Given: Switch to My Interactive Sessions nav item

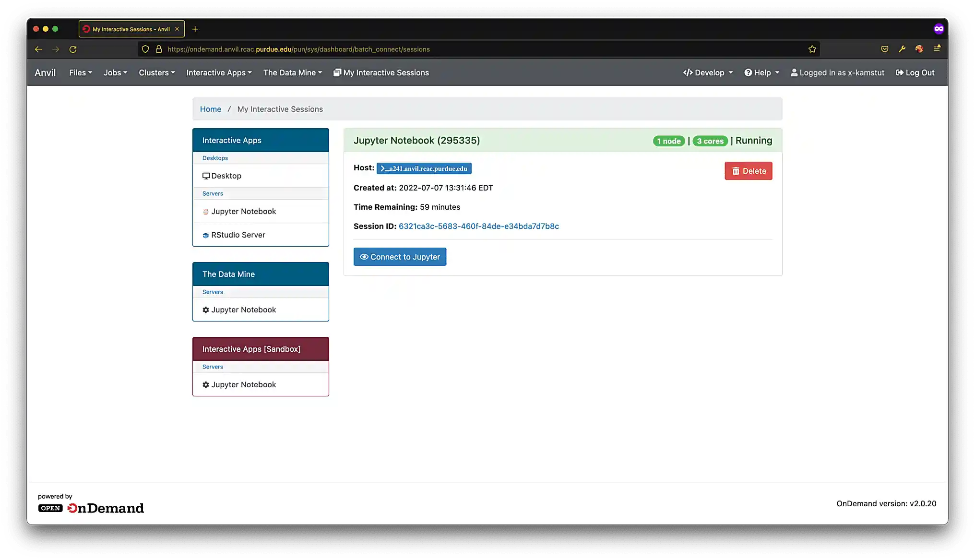Looking at the screenshot, I should [x=381, y=72].
